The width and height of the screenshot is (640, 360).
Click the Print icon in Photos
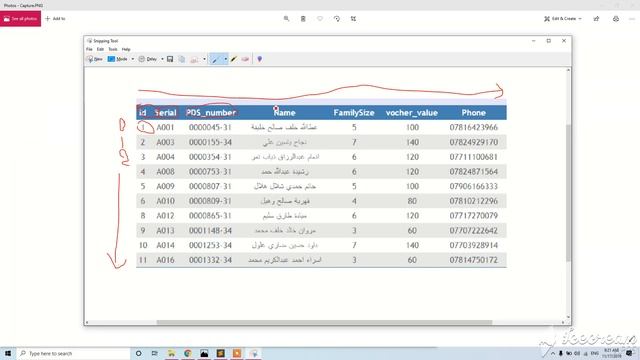(616, 19)
